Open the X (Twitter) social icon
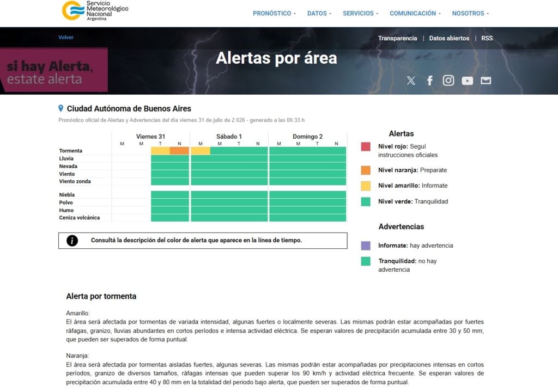The image size is (558, 392). (x=411, y=81)
